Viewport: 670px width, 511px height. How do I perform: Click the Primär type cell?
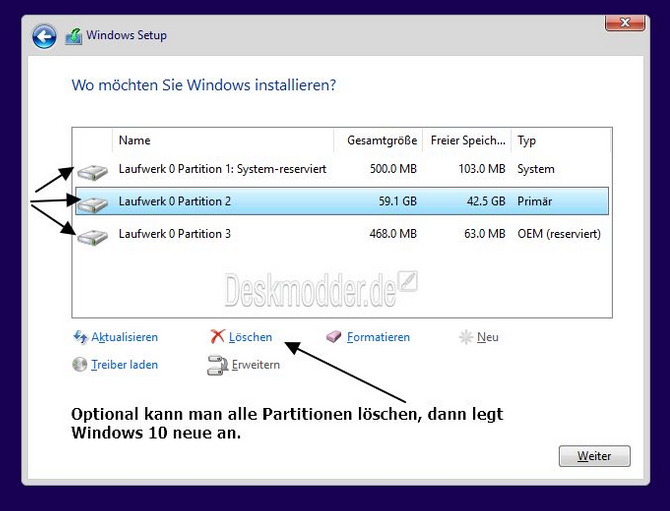click(x=535, y=201)
